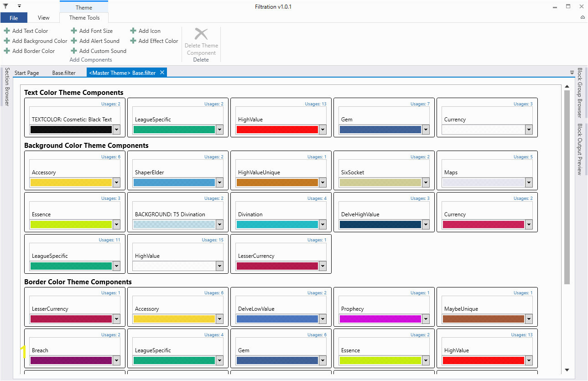Click the Add Font Size plus icon

(x=74, y=31)
